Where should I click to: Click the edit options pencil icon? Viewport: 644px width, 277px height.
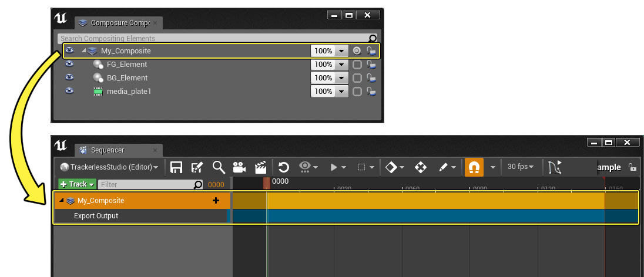point(443,167)
